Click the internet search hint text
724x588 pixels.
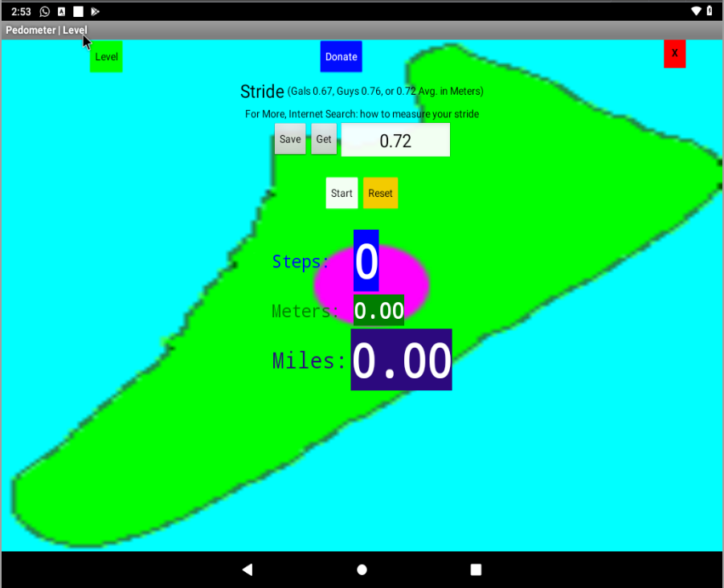coord(362,114)
